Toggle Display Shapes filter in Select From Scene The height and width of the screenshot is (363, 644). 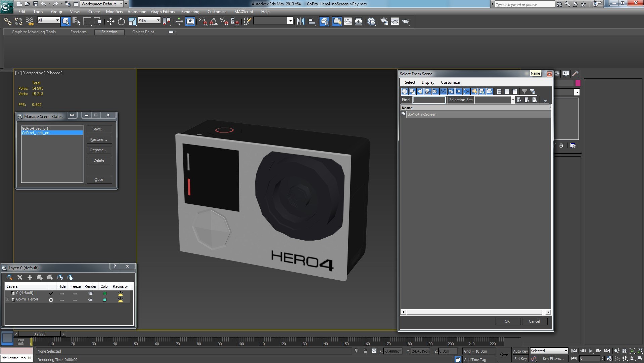(412, 91)
